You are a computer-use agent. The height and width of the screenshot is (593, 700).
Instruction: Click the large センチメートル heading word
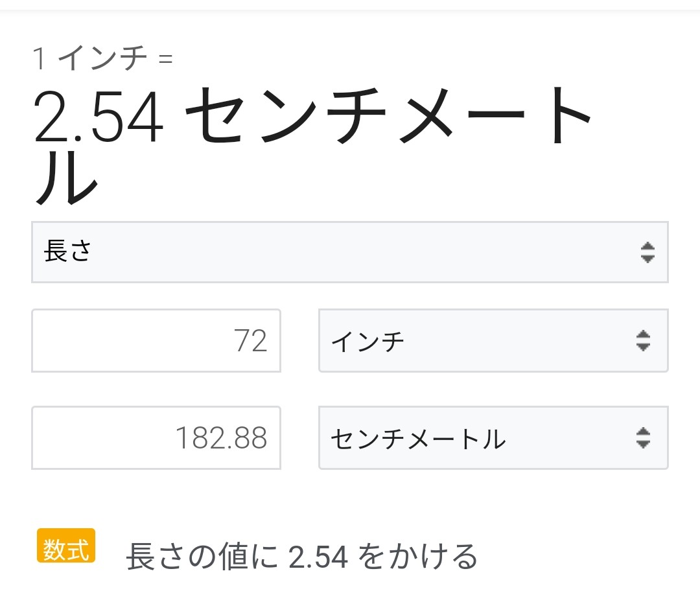click(x=389, y=118)
